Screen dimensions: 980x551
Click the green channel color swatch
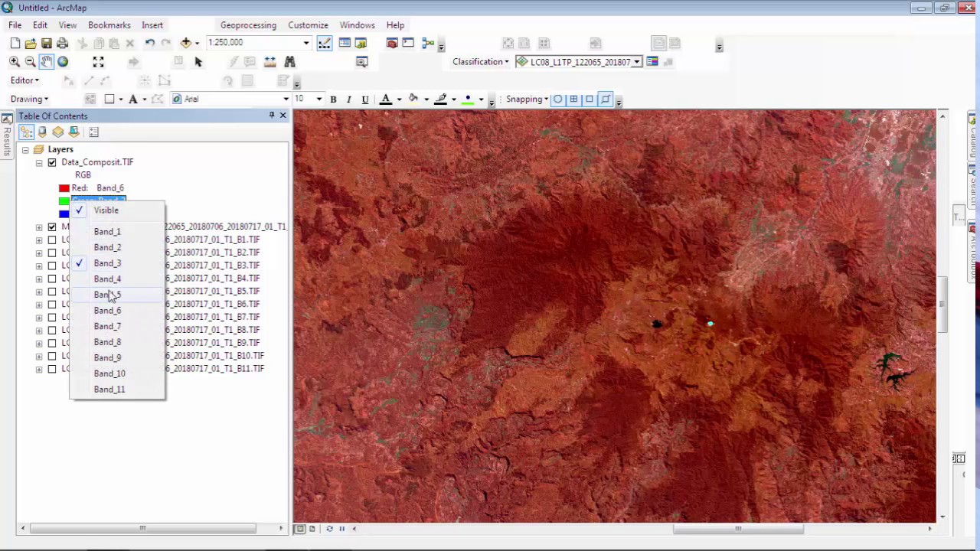64,201
